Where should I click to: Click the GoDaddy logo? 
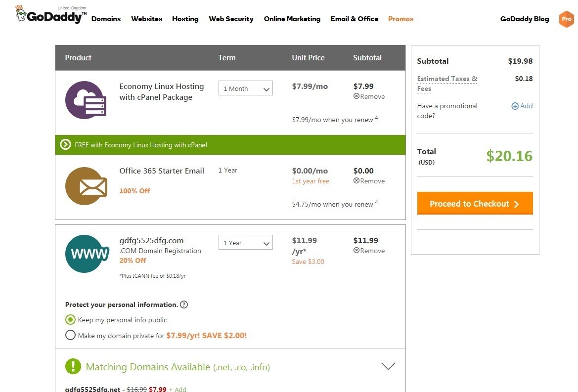51,15
